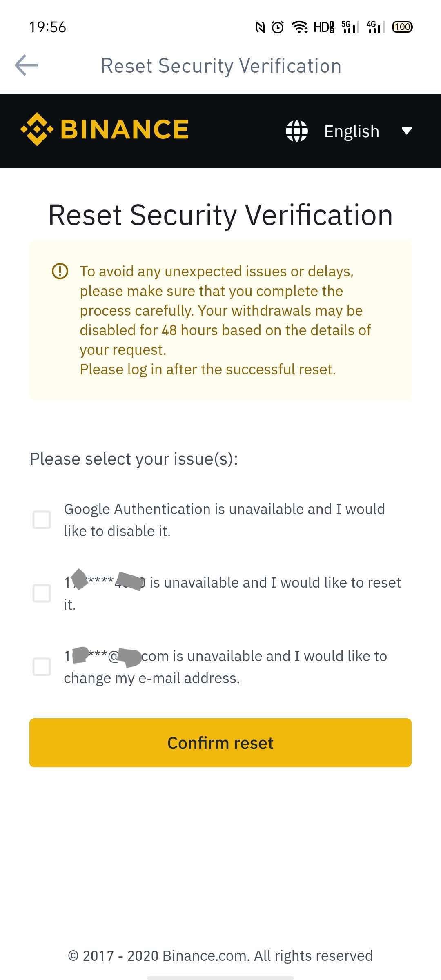Tap the battery indicator icon
The width and height of the screenshot is (441, 980).
tap(402, 27)
